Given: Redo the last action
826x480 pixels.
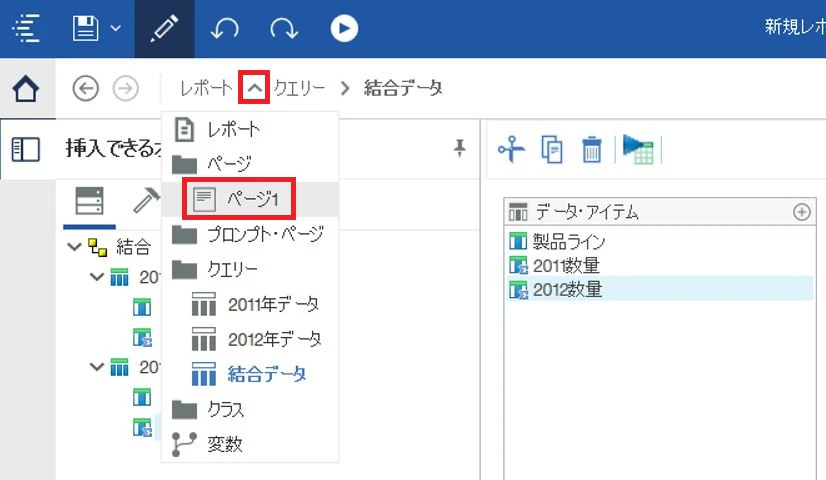Looking at the screenshot, I should click(284, 28).
